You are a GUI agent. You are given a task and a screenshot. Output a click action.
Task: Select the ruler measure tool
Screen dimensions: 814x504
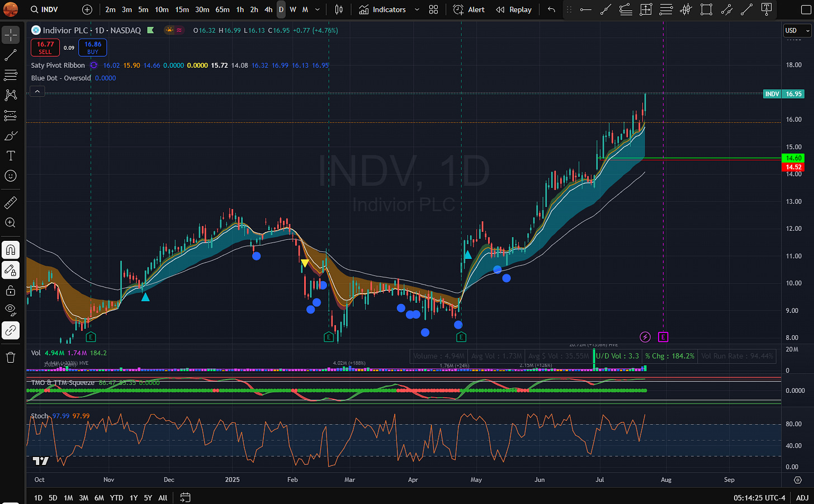tap(11, 202)
